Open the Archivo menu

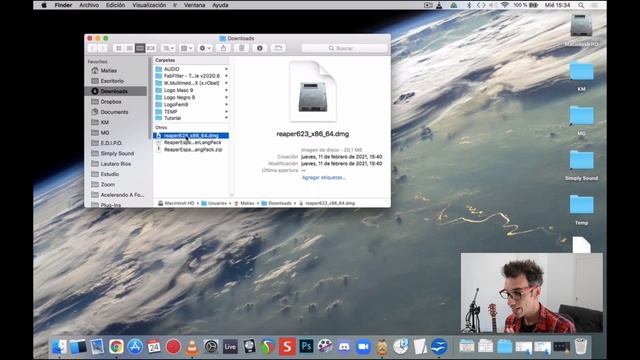pyautogui.click(x=89, y=5)
